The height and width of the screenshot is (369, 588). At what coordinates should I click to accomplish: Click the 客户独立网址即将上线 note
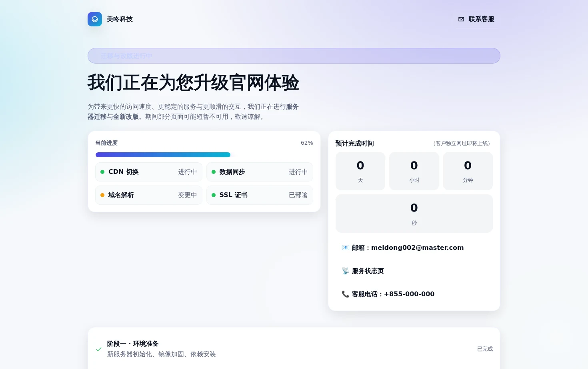(462, 143)
